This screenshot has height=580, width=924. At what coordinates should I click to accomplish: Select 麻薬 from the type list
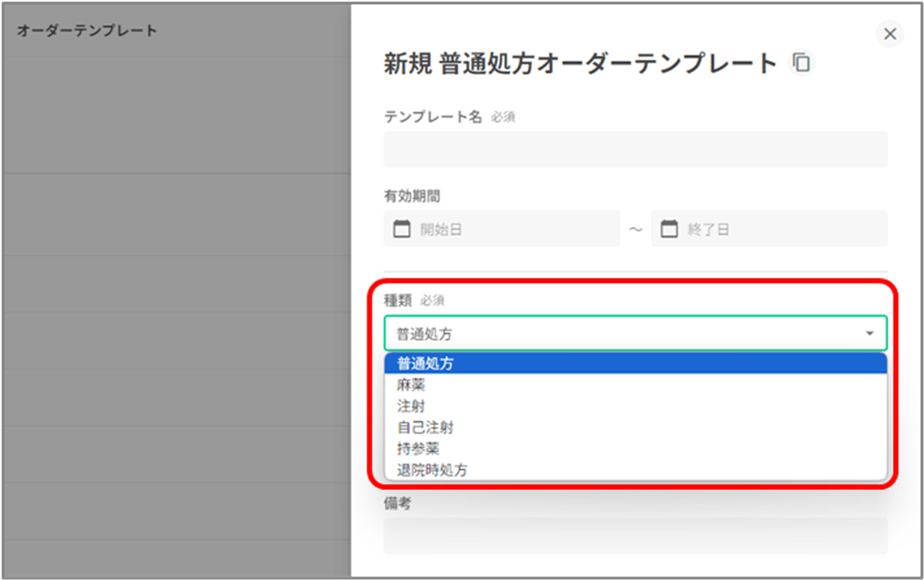coord(411,385)
